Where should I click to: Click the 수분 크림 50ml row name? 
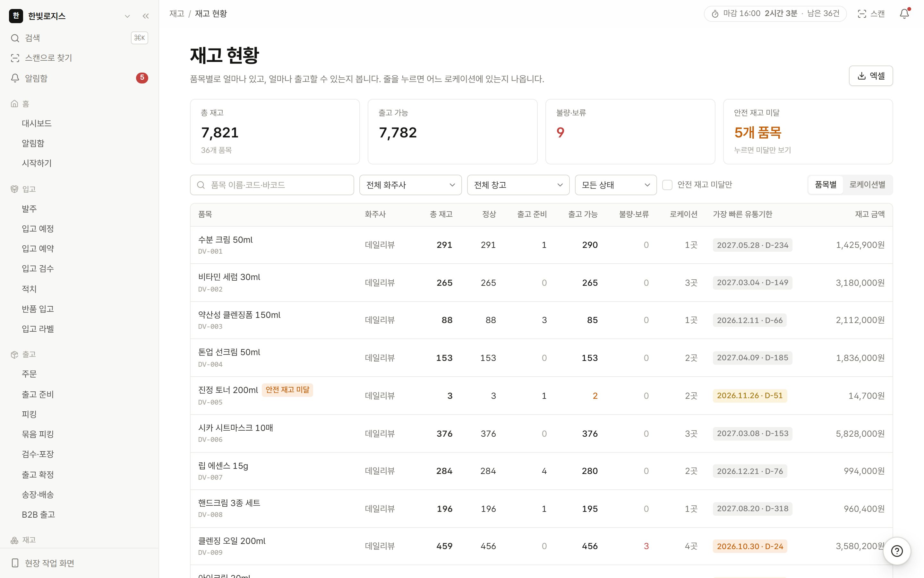pos(225,240)
